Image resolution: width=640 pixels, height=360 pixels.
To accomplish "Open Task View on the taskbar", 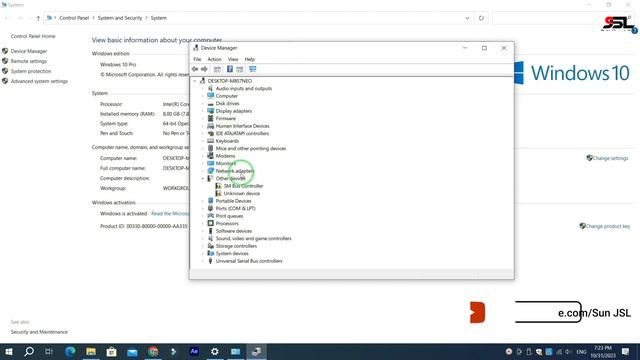I will click(x=49, y=351).
